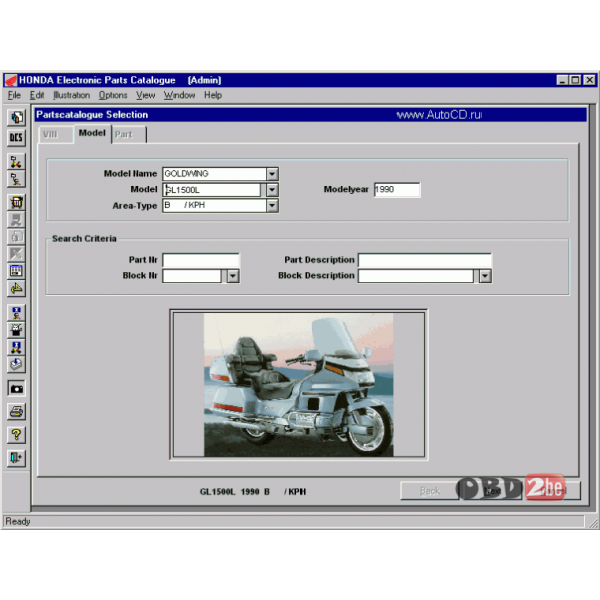The image size is (600, 600).
Task: Click the Block Nr input field
Action: click(x=192, y=276)
